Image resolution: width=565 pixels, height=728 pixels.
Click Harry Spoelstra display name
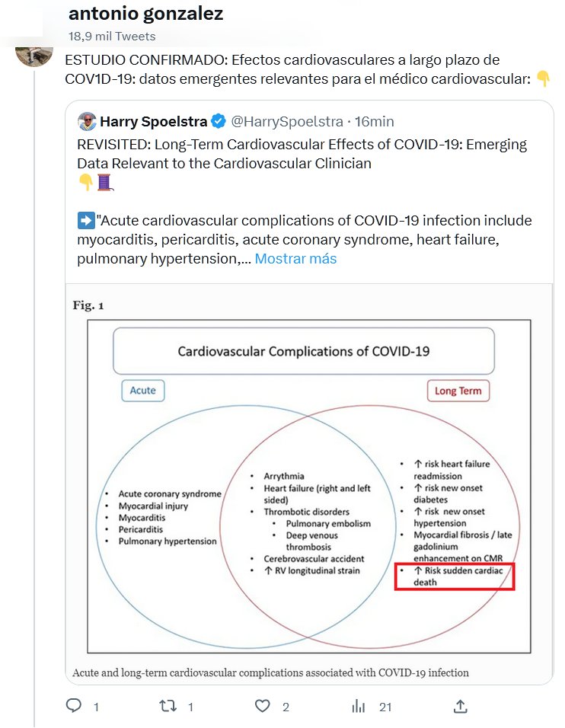pos(154,121)
